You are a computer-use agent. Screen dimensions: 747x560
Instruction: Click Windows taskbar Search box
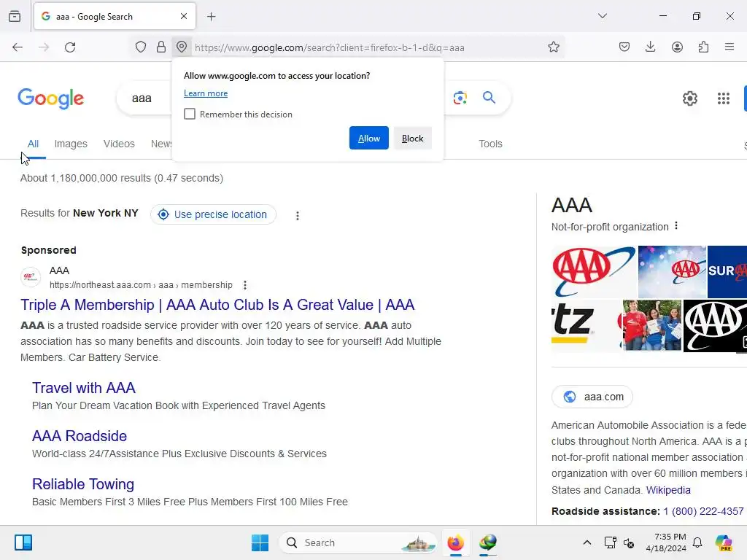[357, 542]
